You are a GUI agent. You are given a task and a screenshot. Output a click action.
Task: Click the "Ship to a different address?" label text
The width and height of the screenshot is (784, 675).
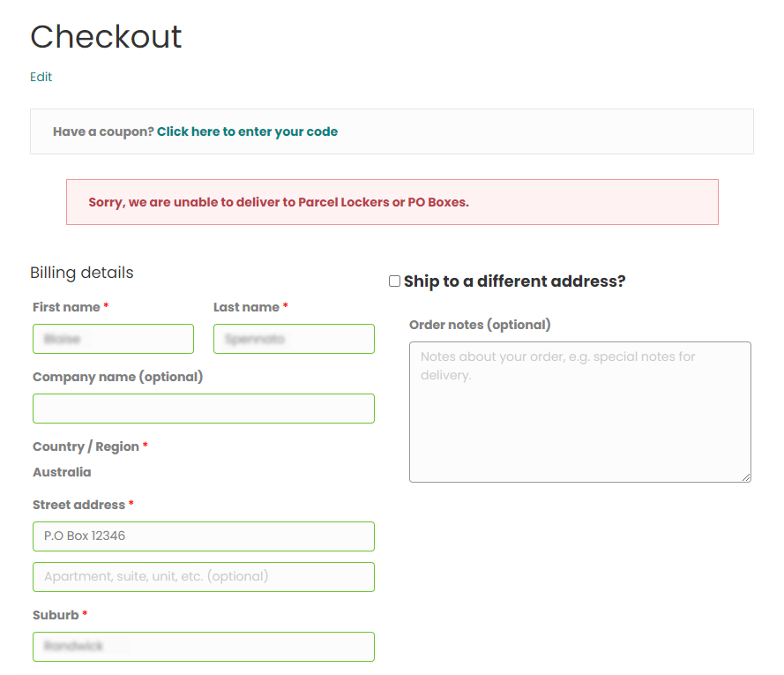[x=514, y=281]
